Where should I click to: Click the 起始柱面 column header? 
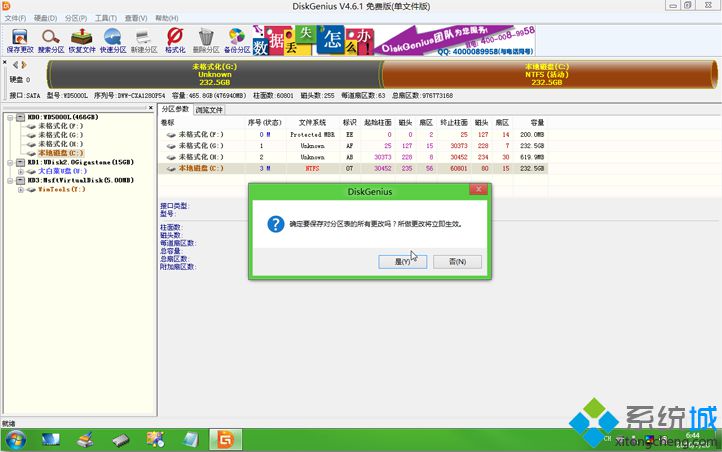coord(378,122)
